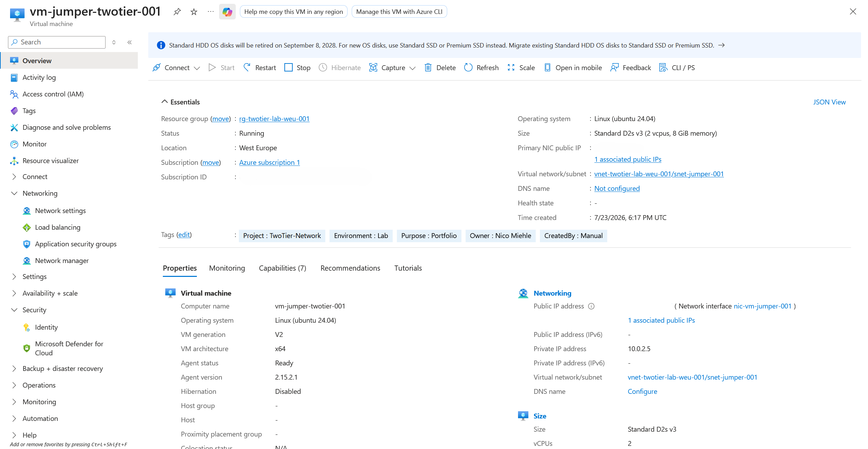Expand the Monitoring sidebar group
The image size is (868, 449).
(14, 402)
